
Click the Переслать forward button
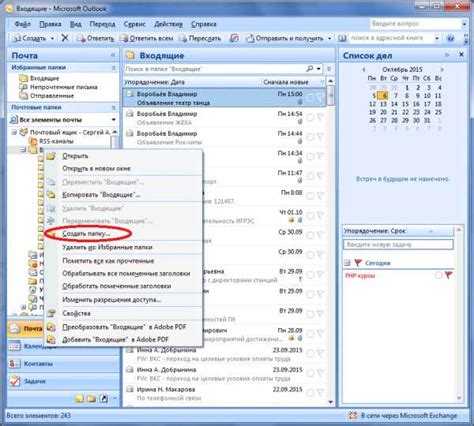point(200,38)
